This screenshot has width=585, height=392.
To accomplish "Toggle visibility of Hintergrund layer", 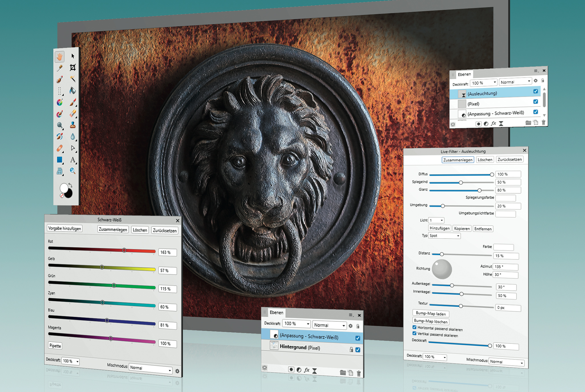I will (x=358, y=350).
